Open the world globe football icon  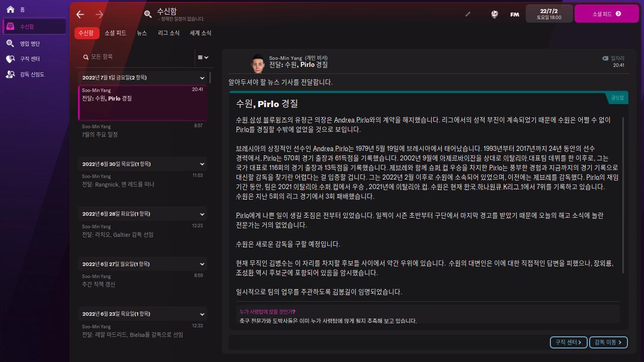[495, 14]
